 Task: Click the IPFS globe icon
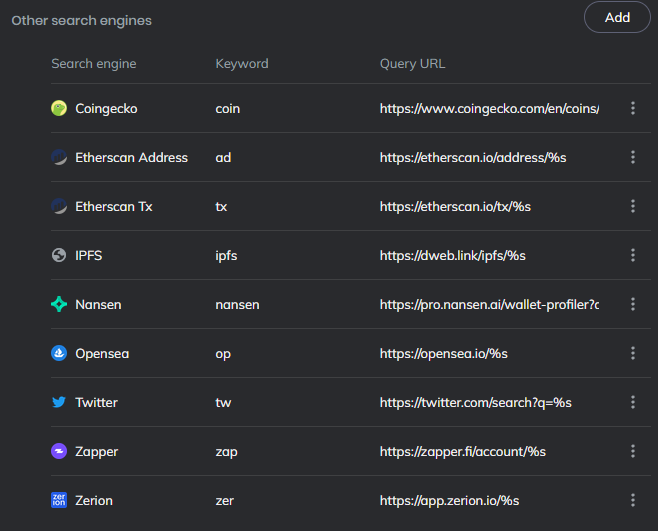point(59,255)
